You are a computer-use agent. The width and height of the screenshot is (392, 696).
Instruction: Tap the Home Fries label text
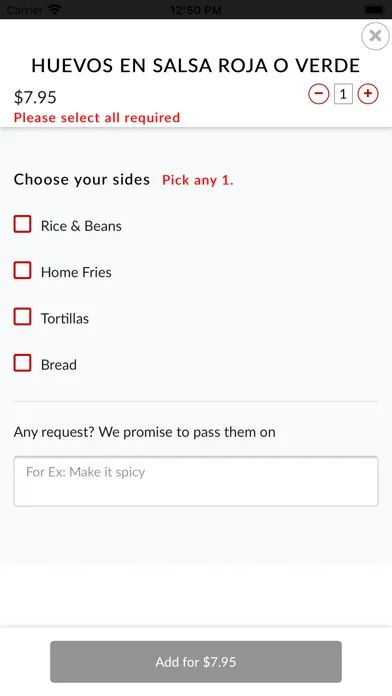76,272
